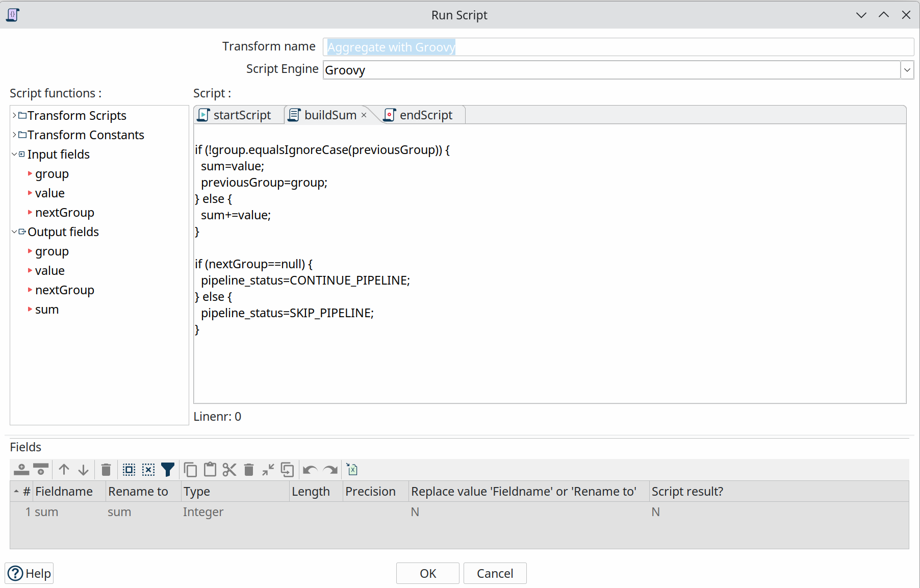Click the select all rows icon
The height and width of the screenshot is (588, 920).
[129, 470]
